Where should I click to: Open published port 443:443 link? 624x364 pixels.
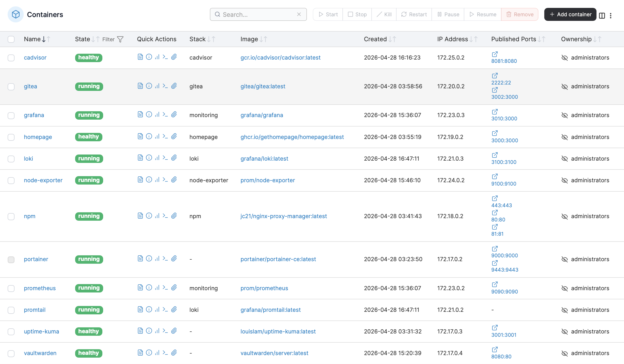tap(501, 205)
